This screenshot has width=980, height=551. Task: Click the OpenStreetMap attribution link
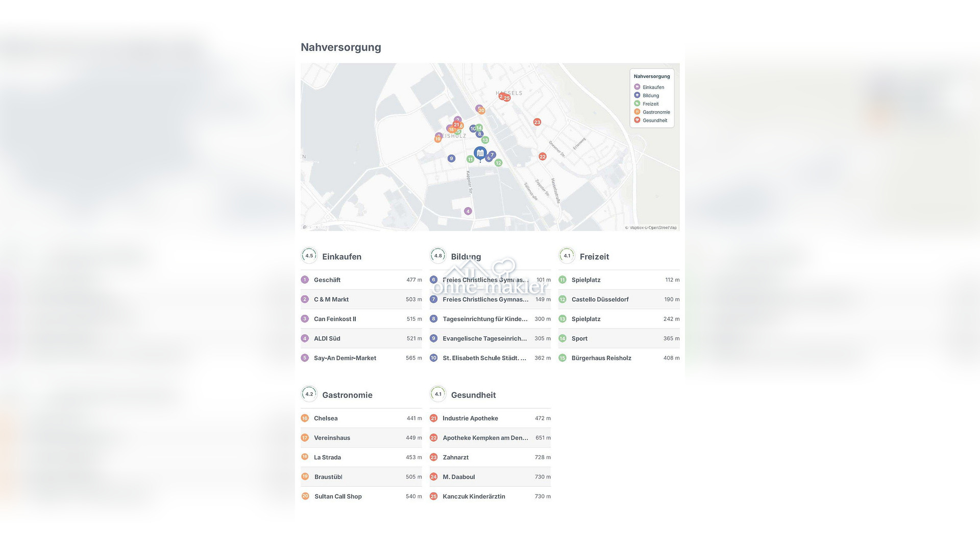point(663,228)
